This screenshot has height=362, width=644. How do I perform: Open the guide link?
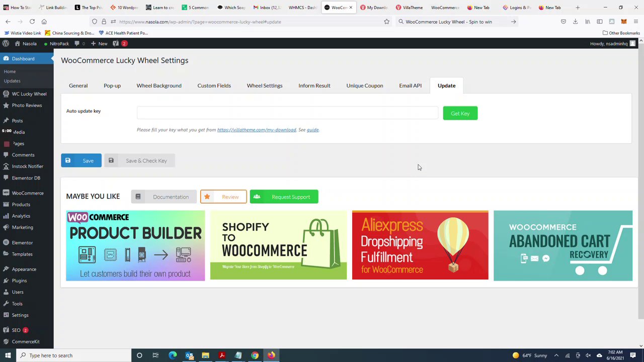pos(312,130)
